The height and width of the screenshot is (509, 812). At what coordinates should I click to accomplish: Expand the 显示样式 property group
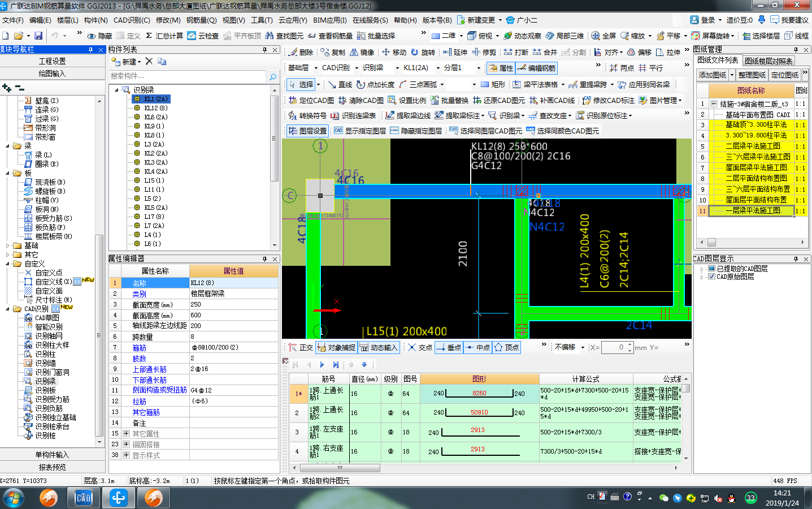pyautogui.click(x=126, y=455)
